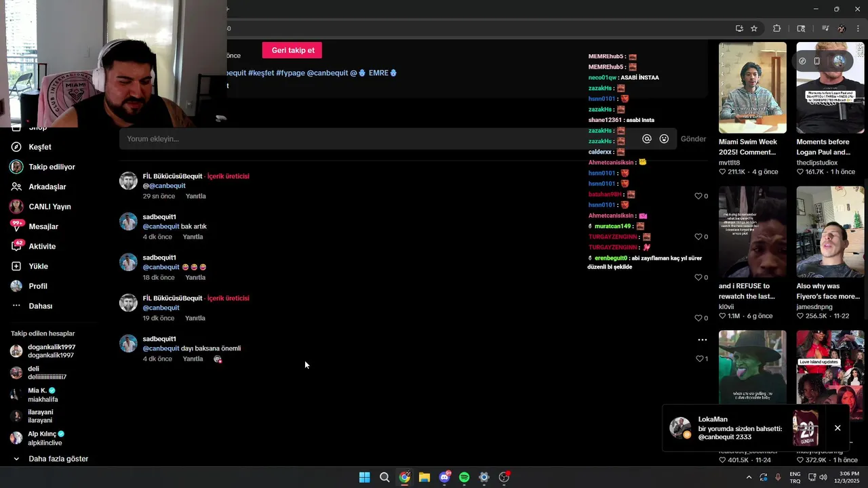Reply to the comment posted 18 dk önce
868x488 pixels.
pos(195,278)
